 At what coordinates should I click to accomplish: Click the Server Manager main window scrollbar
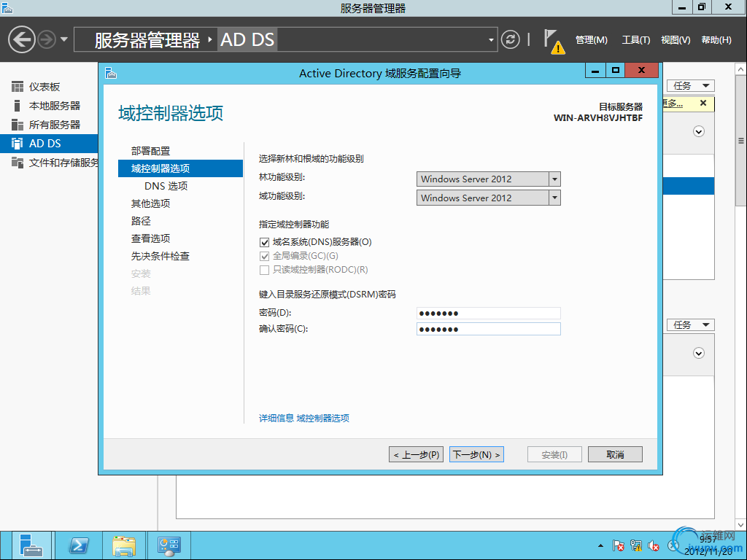(741, 141)
